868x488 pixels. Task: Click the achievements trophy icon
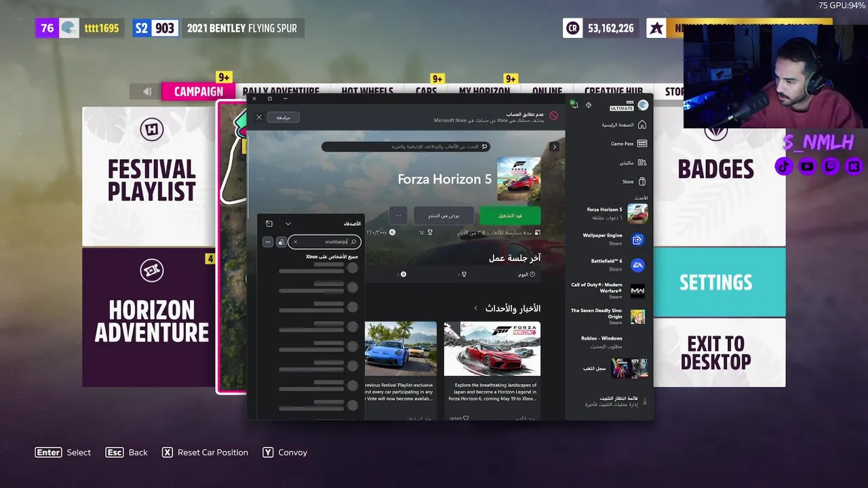pyautogui.click(x=431, y=232)
